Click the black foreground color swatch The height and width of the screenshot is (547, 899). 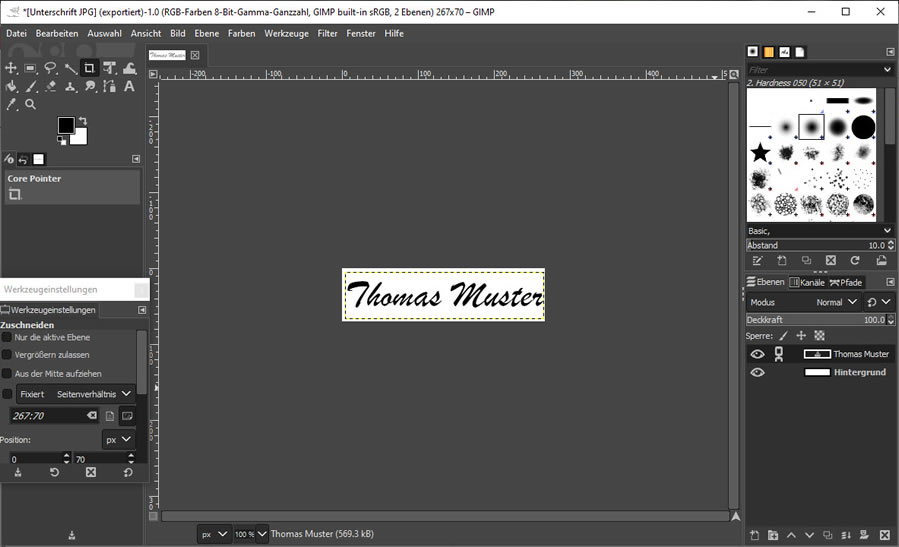[65, 124]
